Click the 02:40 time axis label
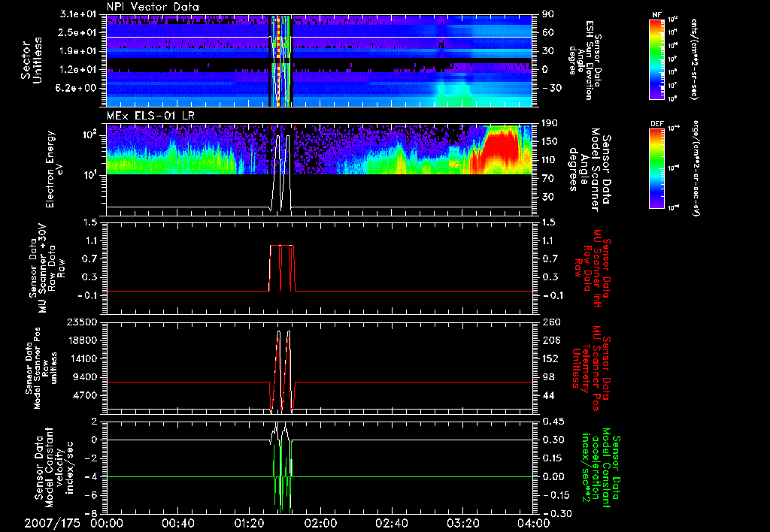Screen dimensions: 770x532 [391, 523]
